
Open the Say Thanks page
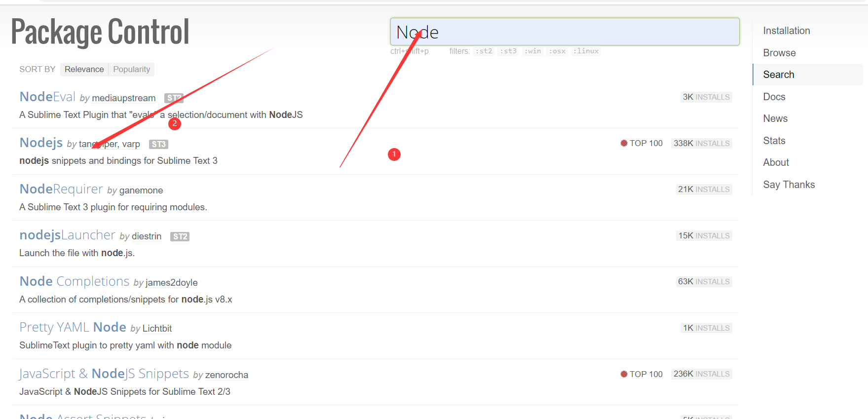(789, 185)
